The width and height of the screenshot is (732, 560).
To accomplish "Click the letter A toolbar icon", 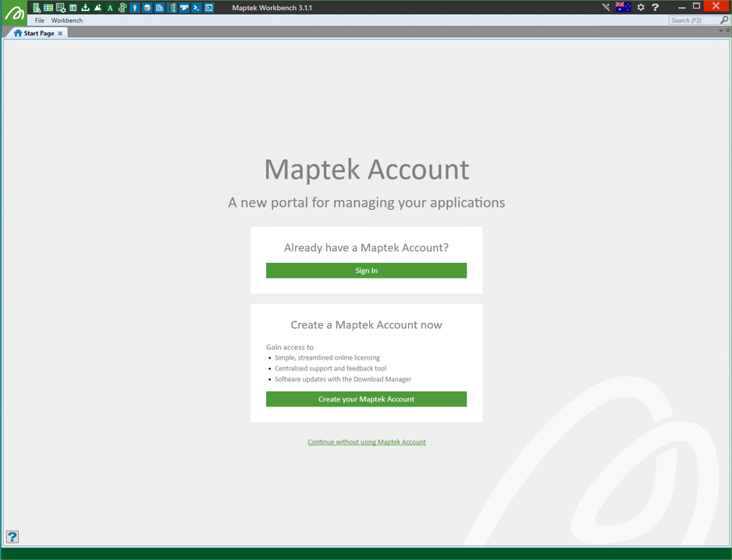I will 110,8.
